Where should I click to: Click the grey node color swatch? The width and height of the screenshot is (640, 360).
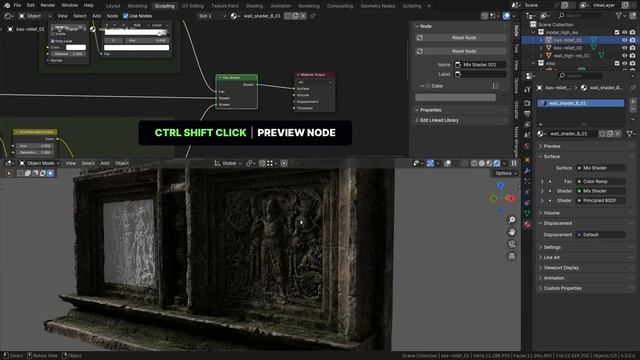(455, 98)
